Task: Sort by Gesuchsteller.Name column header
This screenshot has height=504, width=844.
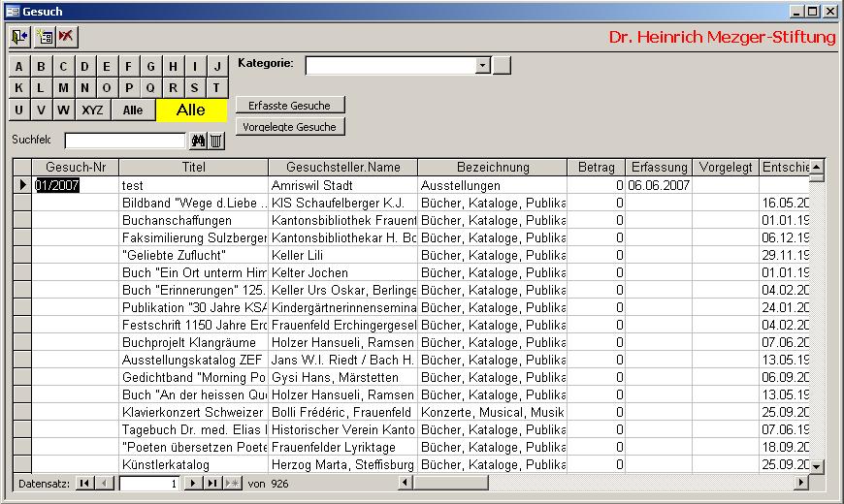Action: pos(342,167)
